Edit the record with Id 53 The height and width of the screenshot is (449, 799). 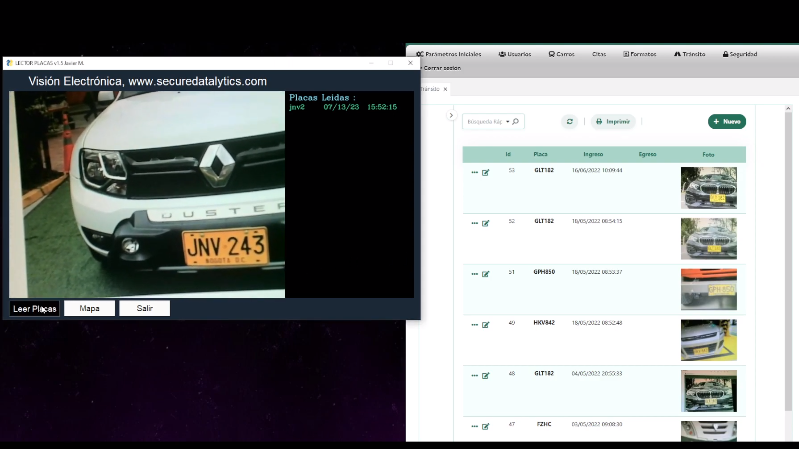(x=486, y=173)
